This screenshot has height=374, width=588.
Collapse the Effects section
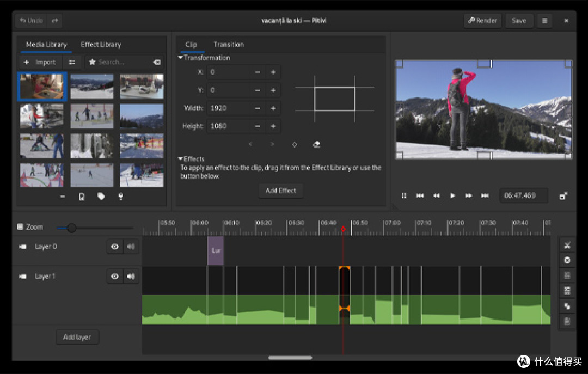[x=180, y=158]
